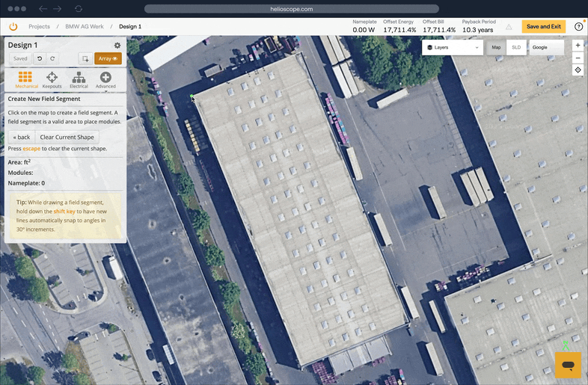Click the Save and Exit button
Screen dimensions: 588x385
[x=543, y=26]
